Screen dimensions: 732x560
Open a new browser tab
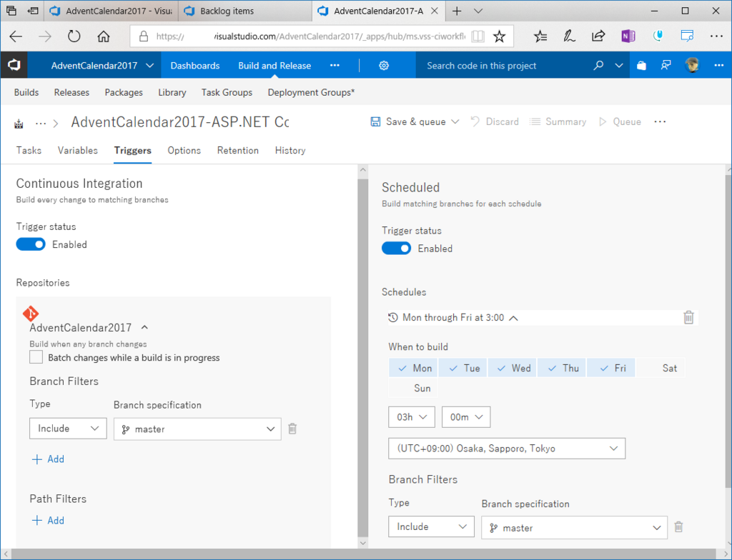point(457,11)
